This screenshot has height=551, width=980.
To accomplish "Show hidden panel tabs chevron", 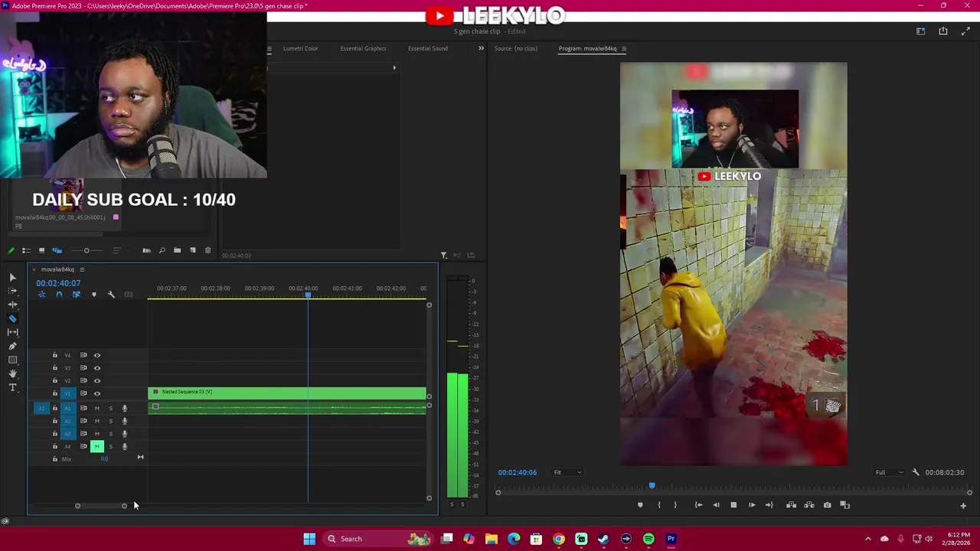I will (481, 48).
